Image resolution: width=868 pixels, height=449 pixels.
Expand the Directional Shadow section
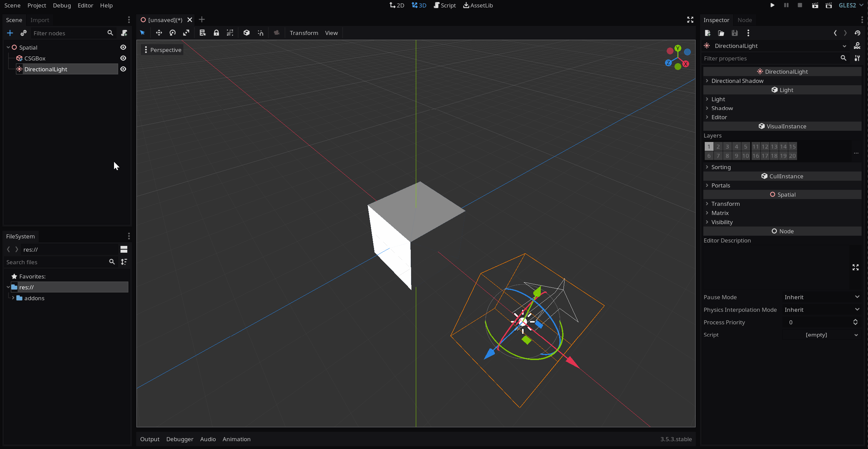pos(737,81)
